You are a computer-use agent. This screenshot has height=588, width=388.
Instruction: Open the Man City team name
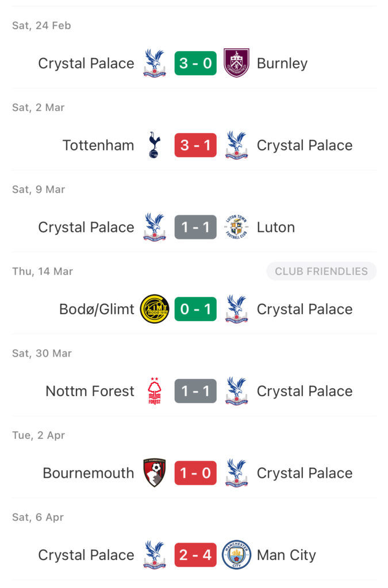click(286, 555)
